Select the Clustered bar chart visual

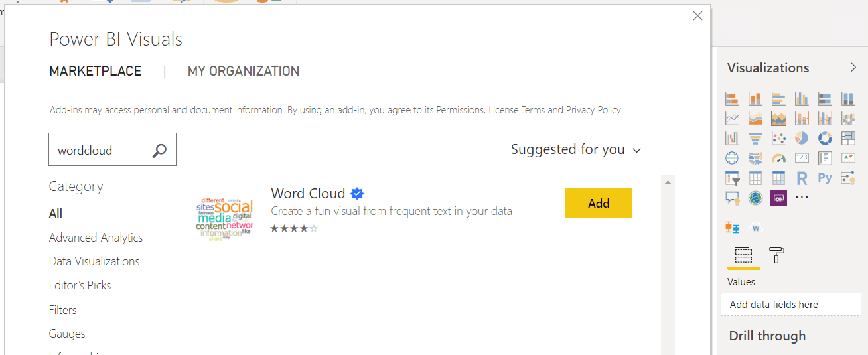(x=778, y=99)
